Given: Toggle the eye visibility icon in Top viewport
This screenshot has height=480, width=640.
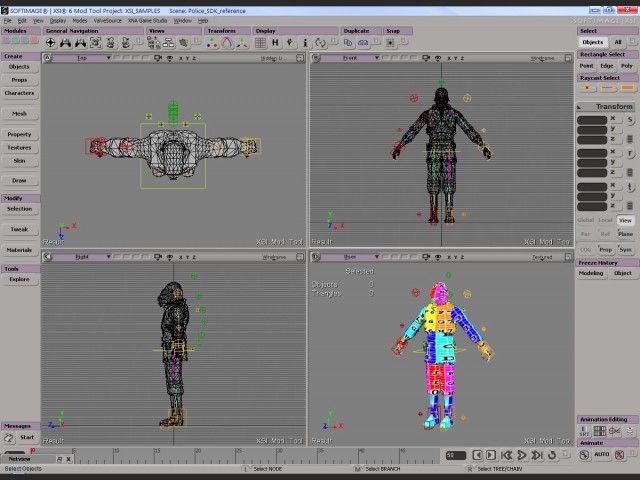Looking at the screenshot, I should (170, 58).
